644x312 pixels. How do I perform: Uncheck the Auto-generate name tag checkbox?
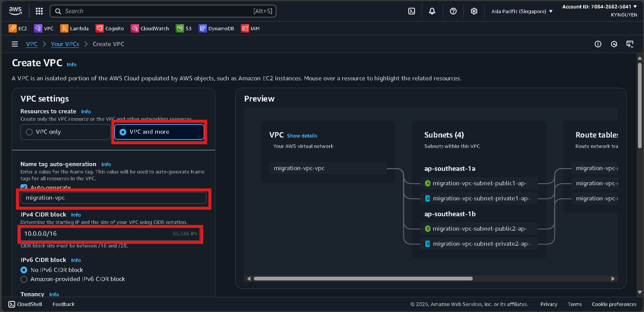(x=24, y=187)
